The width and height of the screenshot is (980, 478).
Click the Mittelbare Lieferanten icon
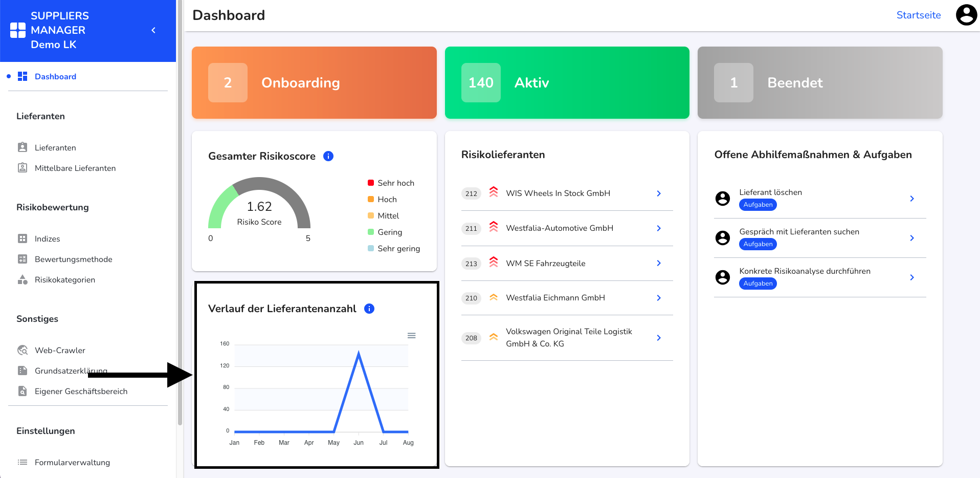click(x=23, y=167)
